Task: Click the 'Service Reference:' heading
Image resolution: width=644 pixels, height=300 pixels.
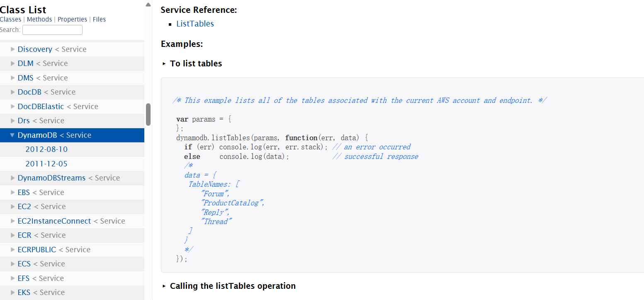Action: [x=199, y=10]
